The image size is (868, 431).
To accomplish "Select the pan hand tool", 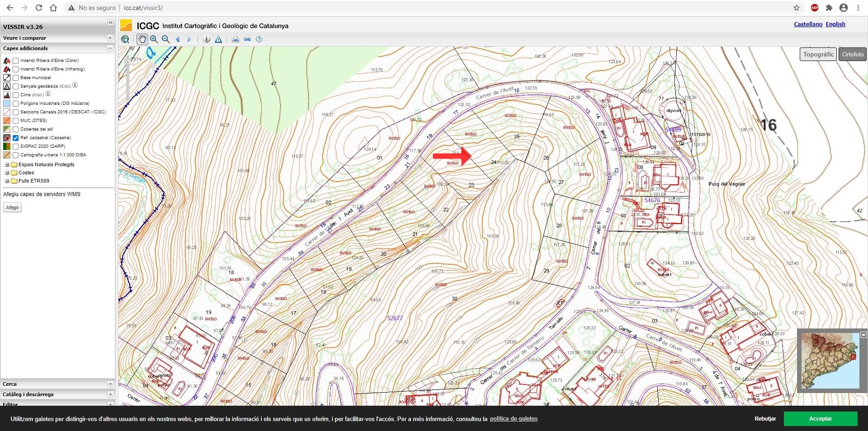I will [142, 39].
